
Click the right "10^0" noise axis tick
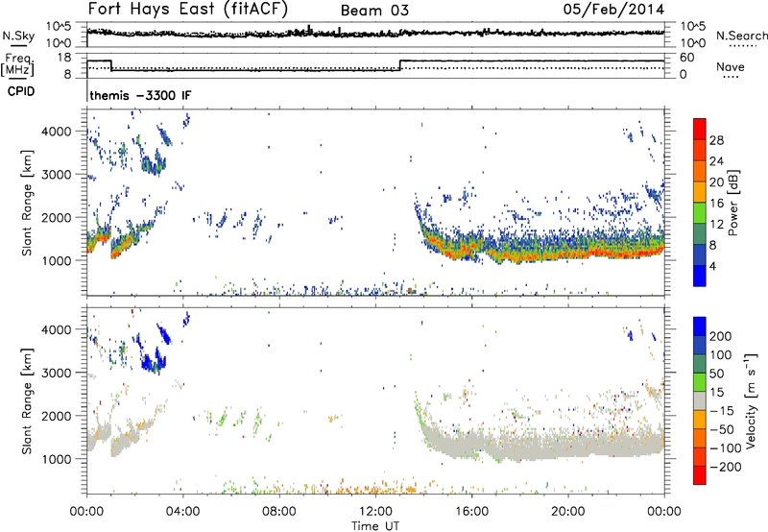tap(693, 43)
